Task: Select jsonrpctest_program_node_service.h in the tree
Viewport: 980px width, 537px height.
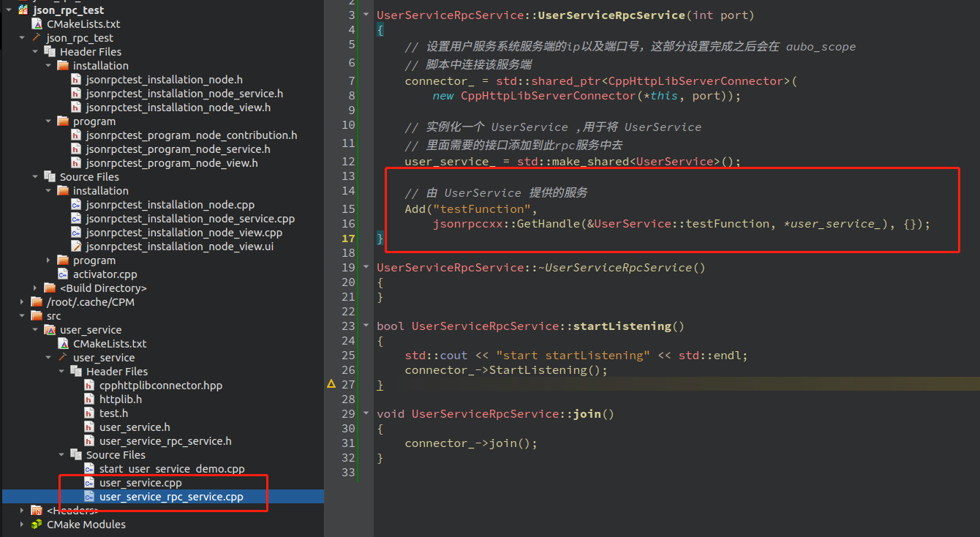Action: point(178,149)
